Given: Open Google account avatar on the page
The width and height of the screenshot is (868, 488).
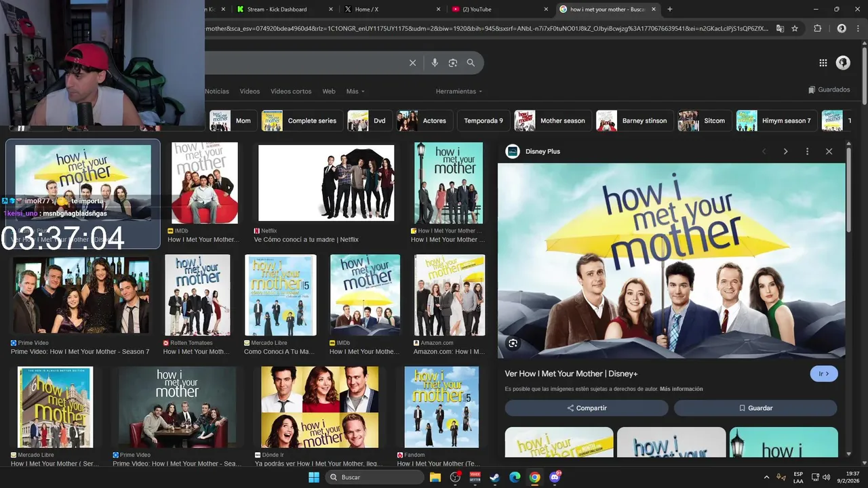Looking at the screenshot, I should point(843,63).
